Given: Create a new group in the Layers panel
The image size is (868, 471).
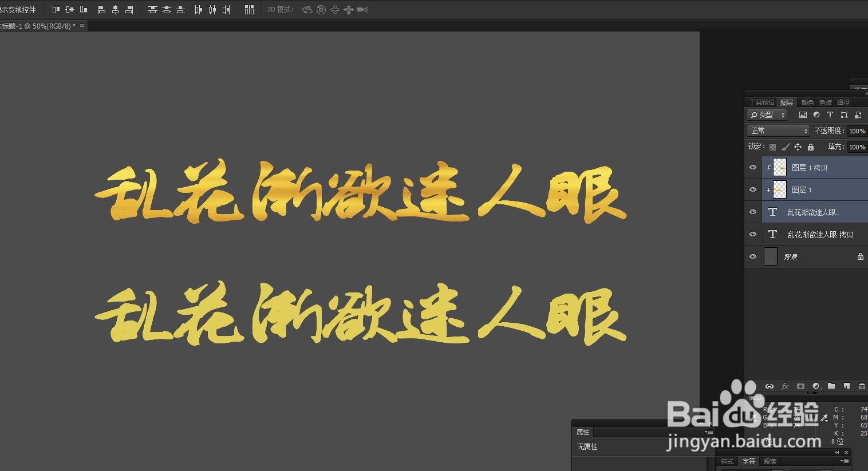Looking at the screenshot, I should coord(831,386).
